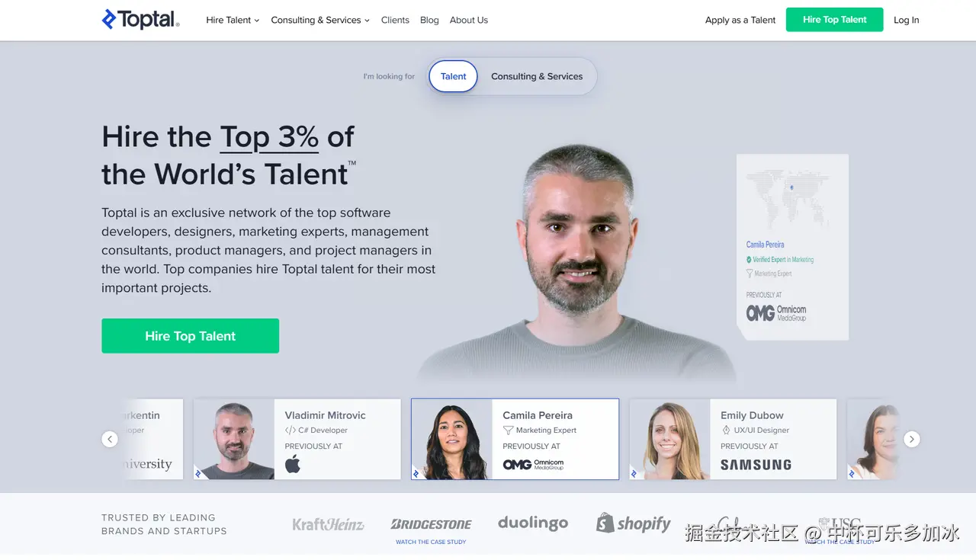Switch to Consulting & Services toggle
This screenshot has height=560, width=976.
tap(537, 76)
